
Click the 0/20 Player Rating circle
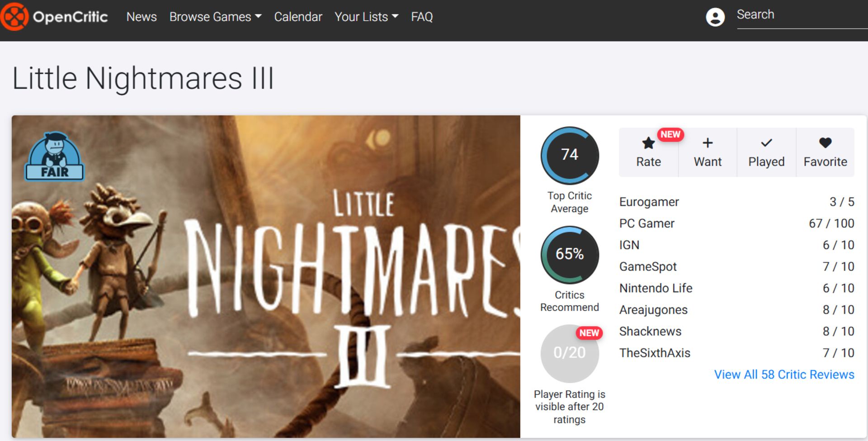point(570,353)
